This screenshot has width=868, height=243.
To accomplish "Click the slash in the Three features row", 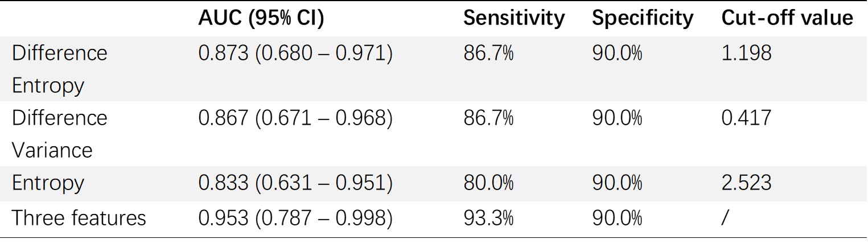I will click(725, 218).
